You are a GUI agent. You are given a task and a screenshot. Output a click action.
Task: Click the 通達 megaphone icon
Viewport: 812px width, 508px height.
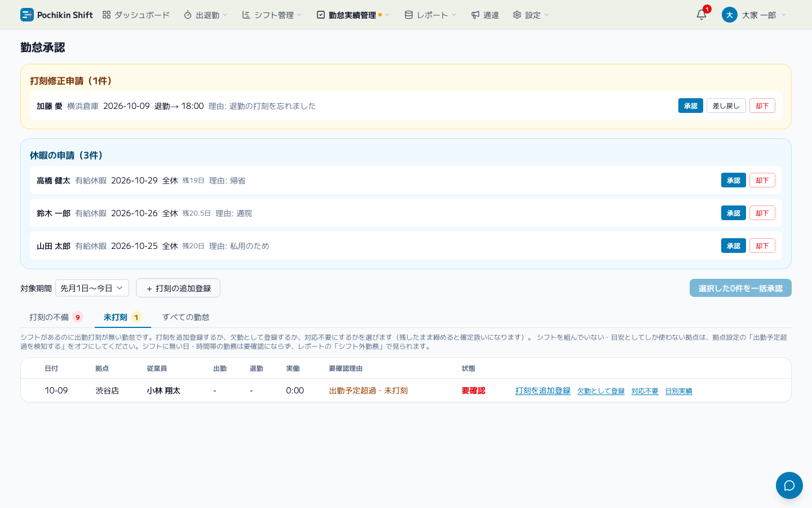pyautogui.click(x=475, y=15)
